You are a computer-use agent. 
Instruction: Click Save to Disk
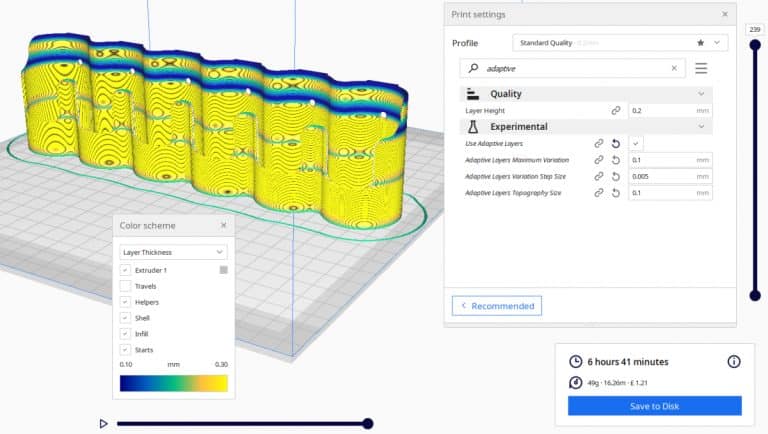[x=654, y=406]
